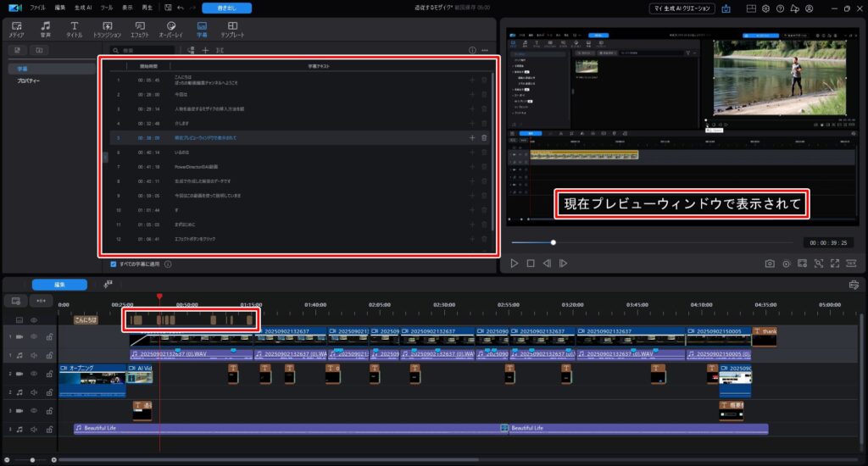Viewport: 868px width, 466px height.
Task: Click the 書き出し export button
Action: pyautogui.click(x=226, y=8)
